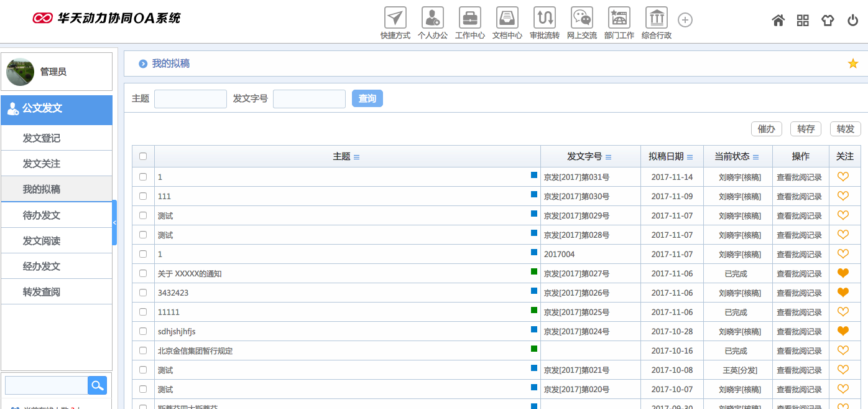Open 个人办公 personal office icon

tap(433, 18)
